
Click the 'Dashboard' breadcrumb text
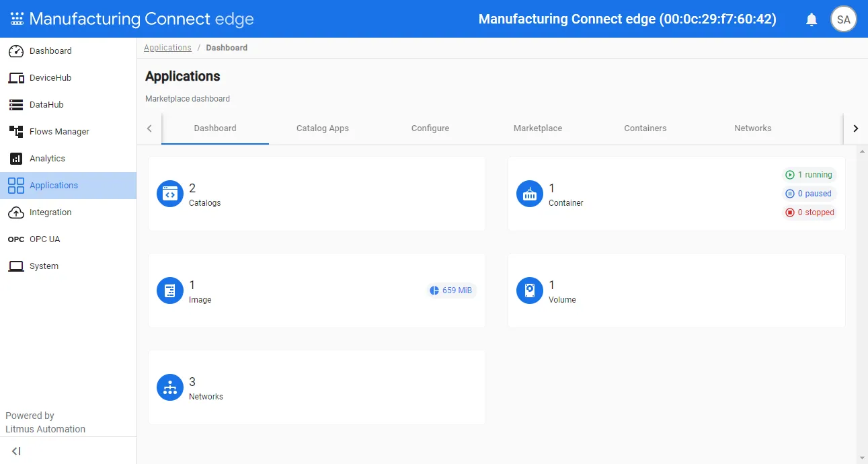227,48
